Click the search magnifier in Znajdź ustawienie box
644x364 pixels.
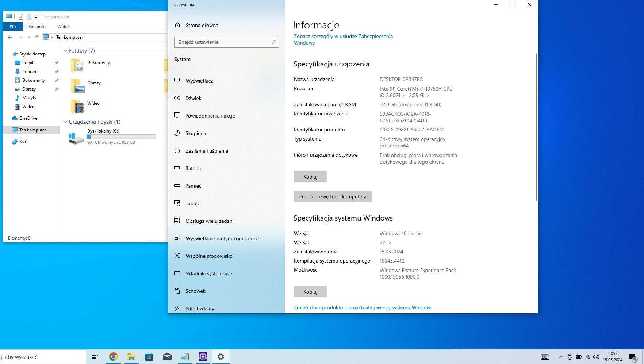click(x=273, y=42)
